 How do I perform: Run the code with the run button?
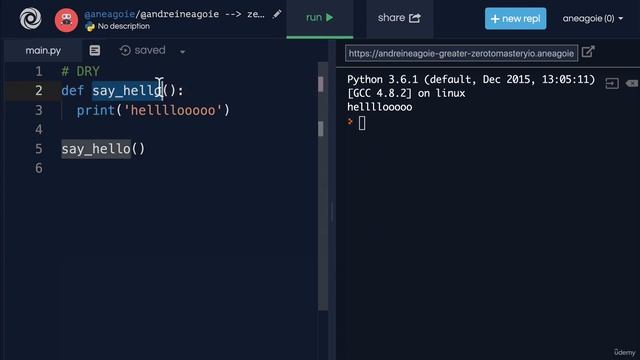(x=320, y=18)
